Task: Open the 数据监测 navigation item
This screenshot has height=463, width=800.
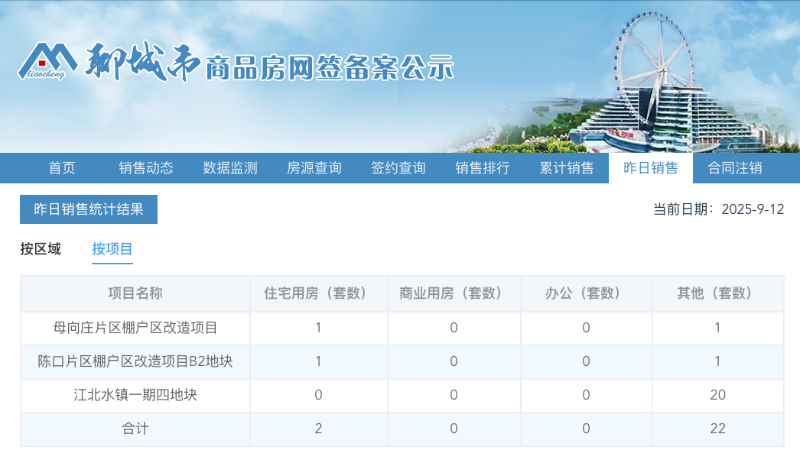Action: coord(230,168)
